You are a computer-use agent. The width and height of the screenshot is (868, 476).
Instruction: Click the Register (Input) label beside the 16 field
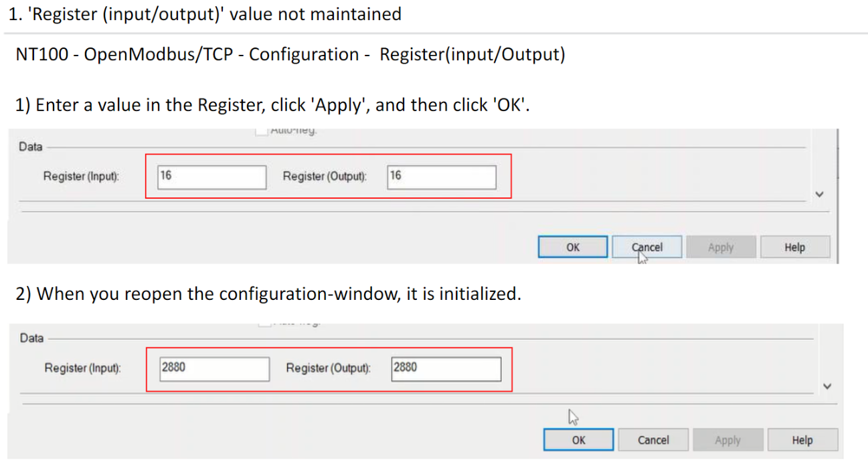[81, 177]
